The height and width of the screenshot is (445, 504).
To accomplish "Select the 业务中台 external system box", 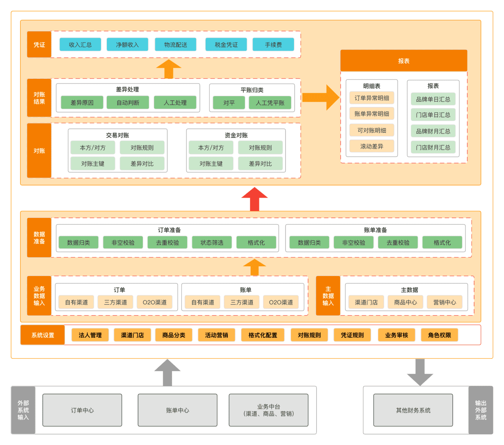I will point(268,410).
